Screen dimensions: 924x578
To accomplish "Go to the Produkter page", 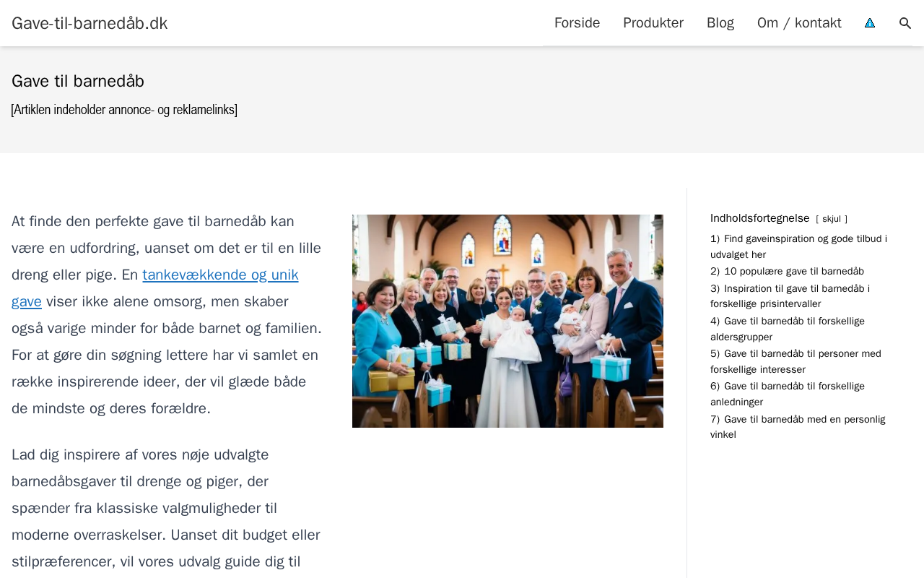I will (x=653, y=23).
